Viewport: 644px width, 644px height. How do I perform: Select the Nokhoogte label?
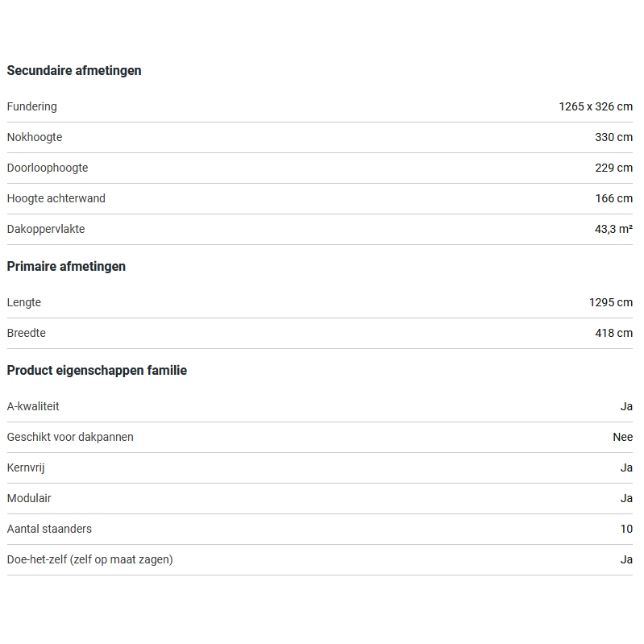tap(35, 137)
